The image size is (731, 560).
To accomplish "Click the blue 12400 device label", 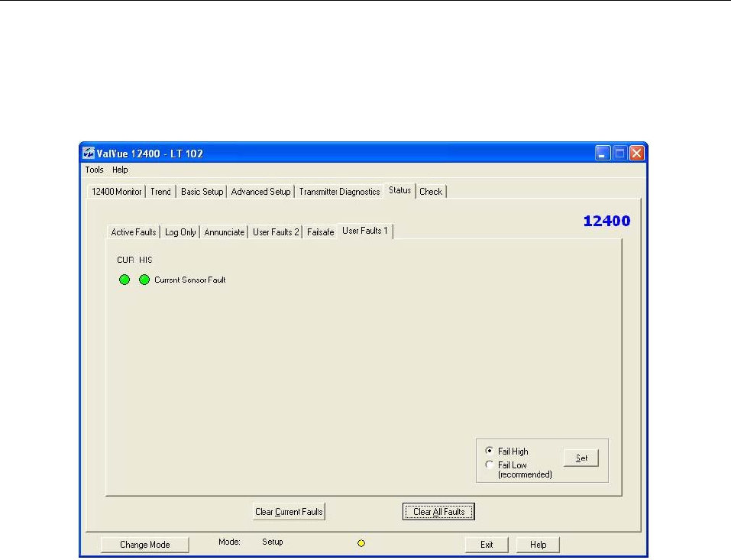I will (x=606, y=221).
